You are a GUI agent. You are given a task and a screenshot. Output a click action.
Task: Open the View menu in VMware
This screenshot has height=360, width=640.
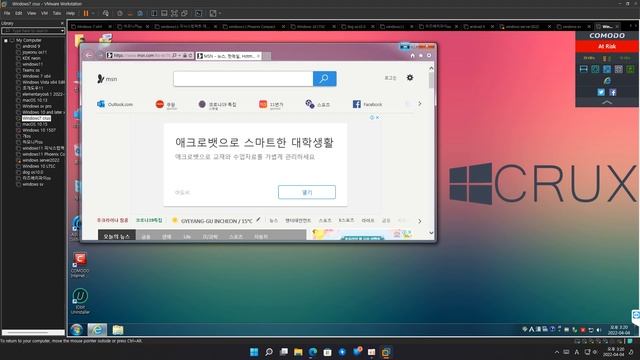[x=31, y=13]
